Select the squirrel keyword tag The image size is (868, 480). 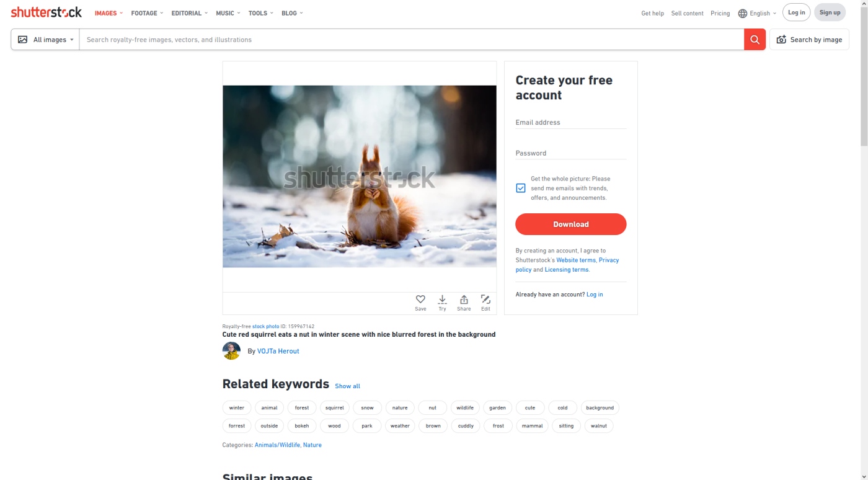[x=335, y=408]
